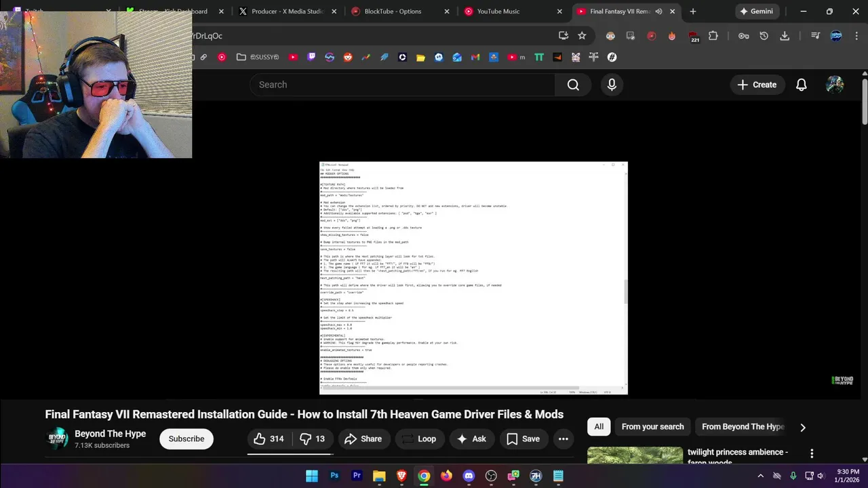Open the Windows Start menu
The width and height of the screenshot is (868, 488).
[x=311, y=476]
